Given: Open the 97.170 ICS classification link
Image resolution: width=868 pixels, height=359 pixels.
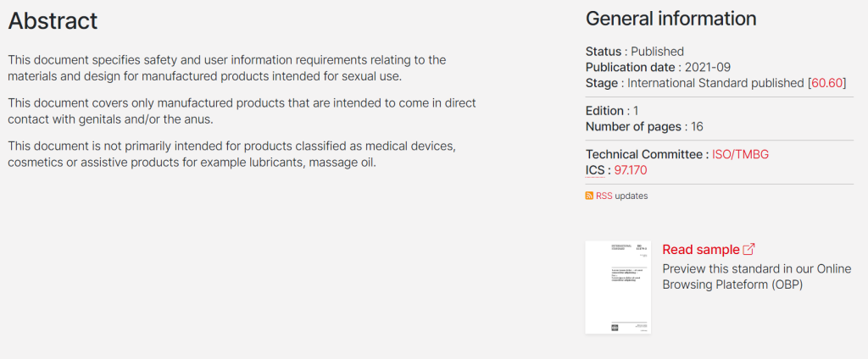Looking at the screenshot, I should coord(631,170).
